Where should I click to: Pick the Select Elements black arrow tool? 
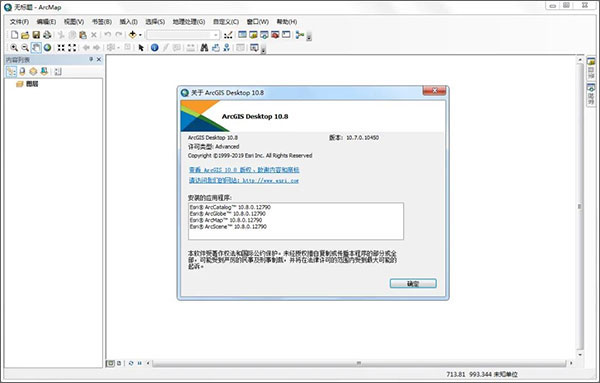coord(141,47)
